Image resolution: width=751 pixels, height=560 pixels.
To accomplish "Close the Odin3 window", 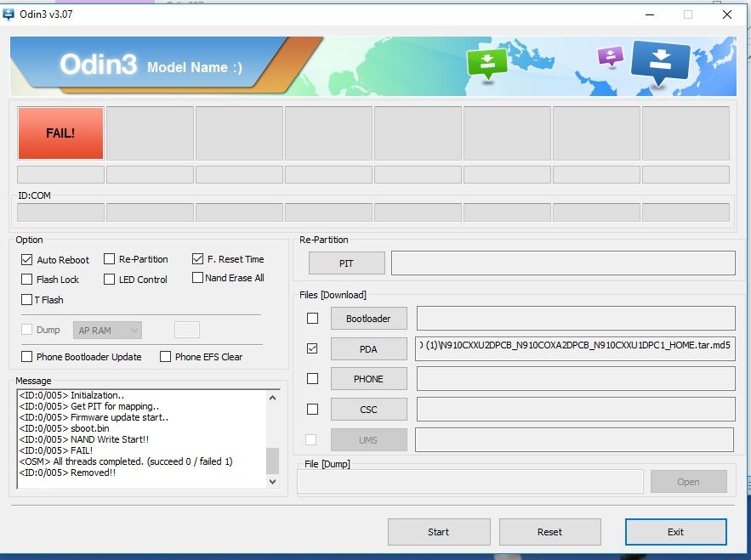I will tap(727, 14).
